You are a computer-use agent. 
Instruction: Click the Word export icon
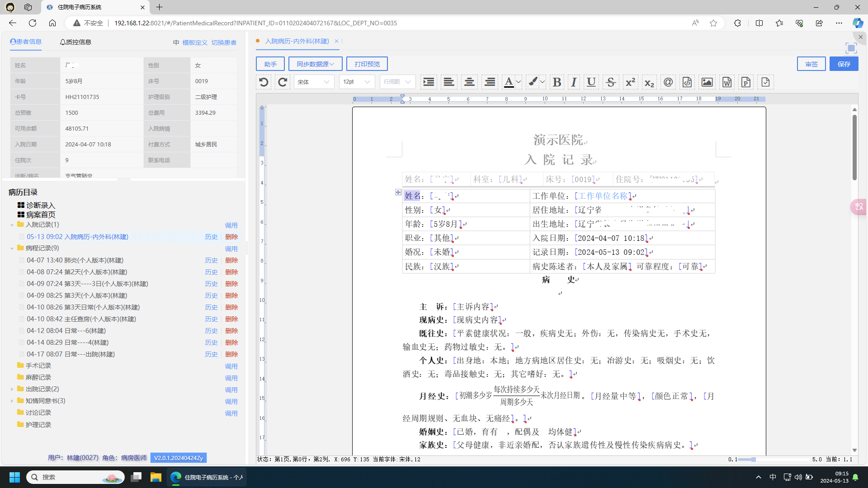(726, 82)
